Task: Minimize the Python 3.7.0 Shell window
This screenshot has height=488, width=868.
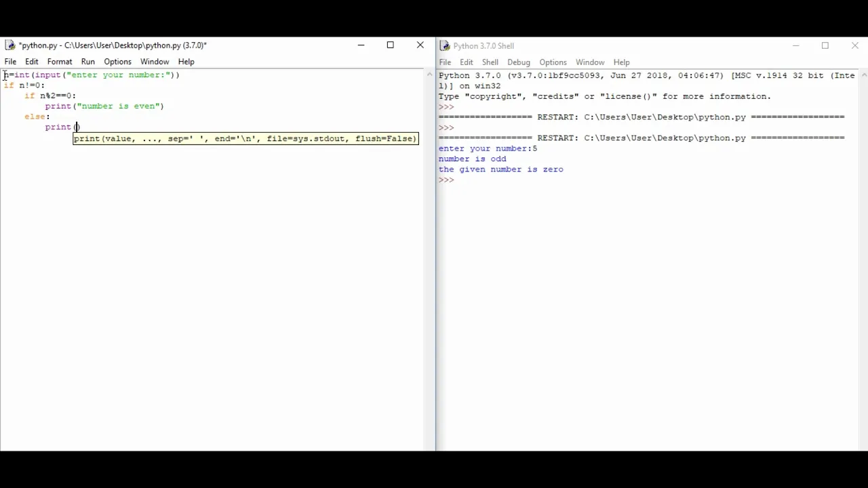Action: coord(795,45)
